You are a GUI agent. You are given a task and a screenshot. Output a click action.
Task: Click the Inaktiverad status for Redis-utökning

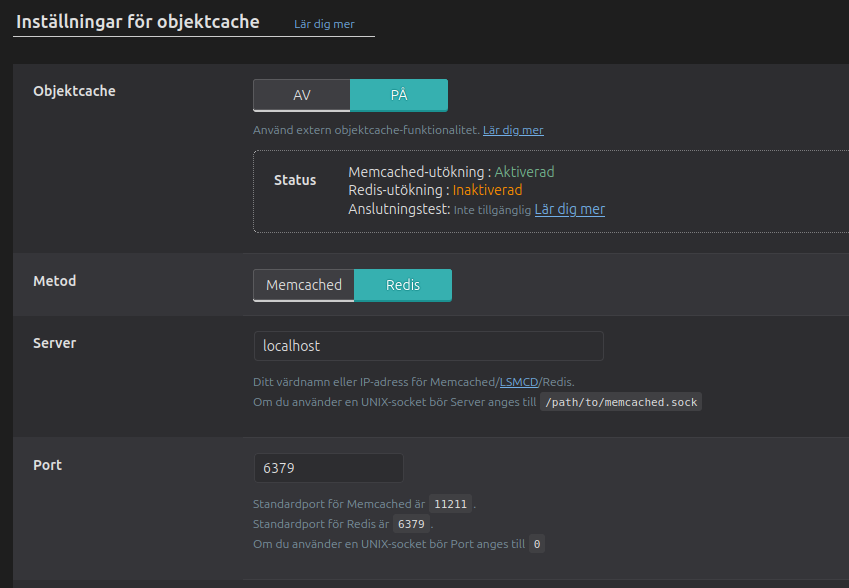pos(487,190)
